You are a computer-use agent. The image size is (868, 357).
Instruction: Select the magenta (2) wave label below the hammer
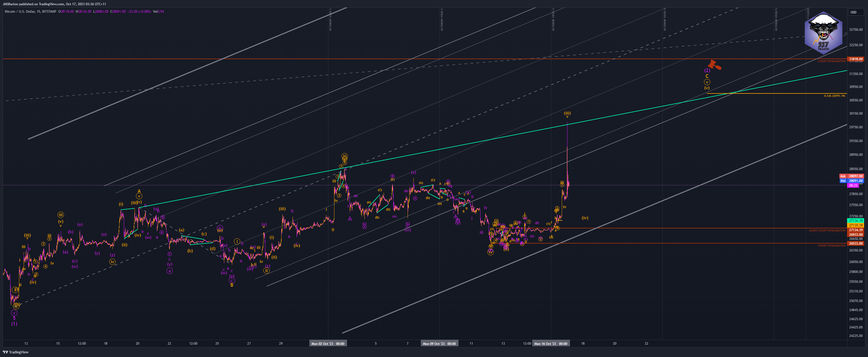[707, 71]
